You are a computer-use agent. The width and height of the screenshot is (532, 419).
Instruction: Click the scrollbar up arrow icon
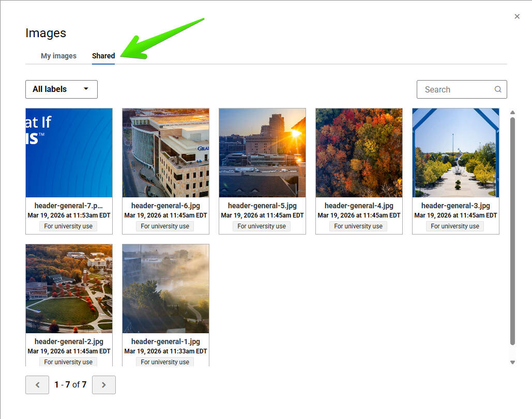pyautogui.click(x=512, y=112)
